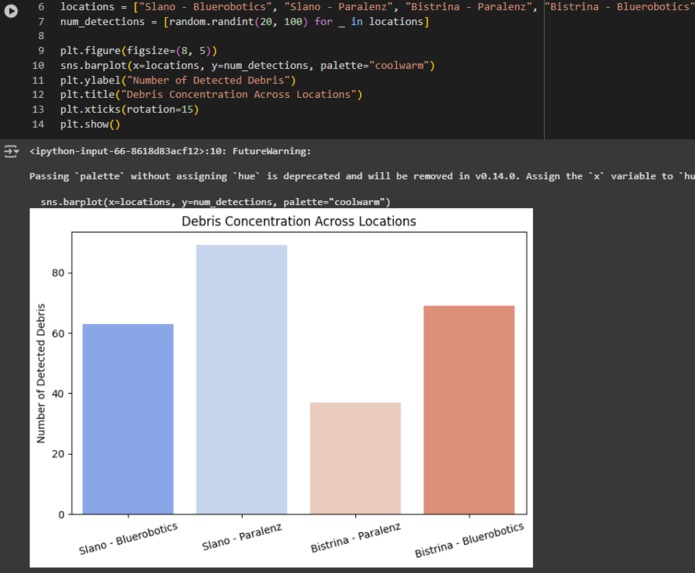Click the y-axis tick value 40

click(58, 394)
